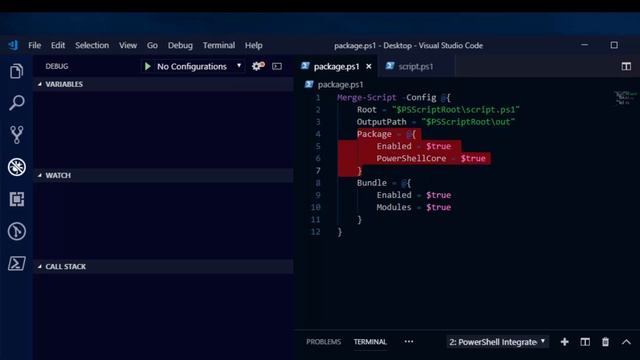Viewport: 640px width, 360px height.
Task: Open the Debug view in activity bar
Action: pos(16,167)
